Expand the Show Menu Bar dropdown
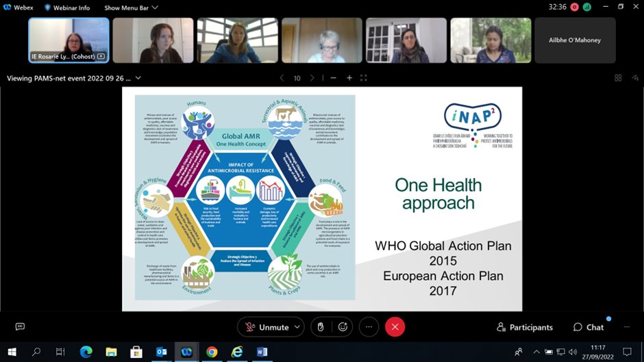The image size is (644, 362). click(x=131, y=8)
